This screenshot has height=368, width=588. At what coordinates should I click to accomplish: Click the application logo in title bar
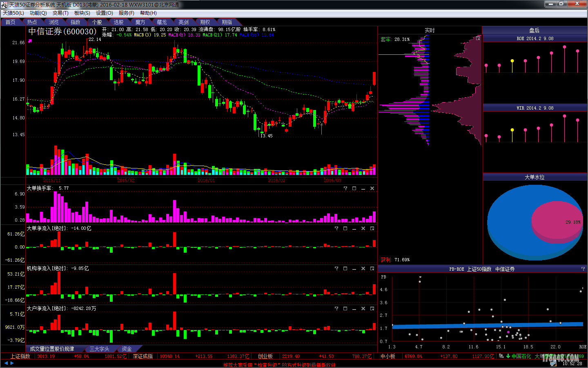point(4,4)
